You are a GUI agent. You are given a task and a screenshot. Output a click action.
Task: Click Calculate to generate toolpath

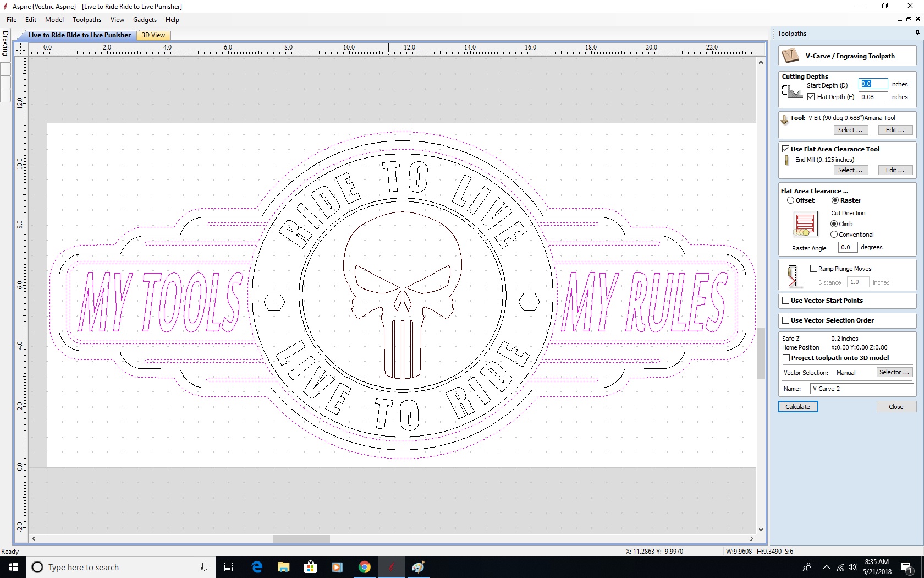(x=798, y=407)
